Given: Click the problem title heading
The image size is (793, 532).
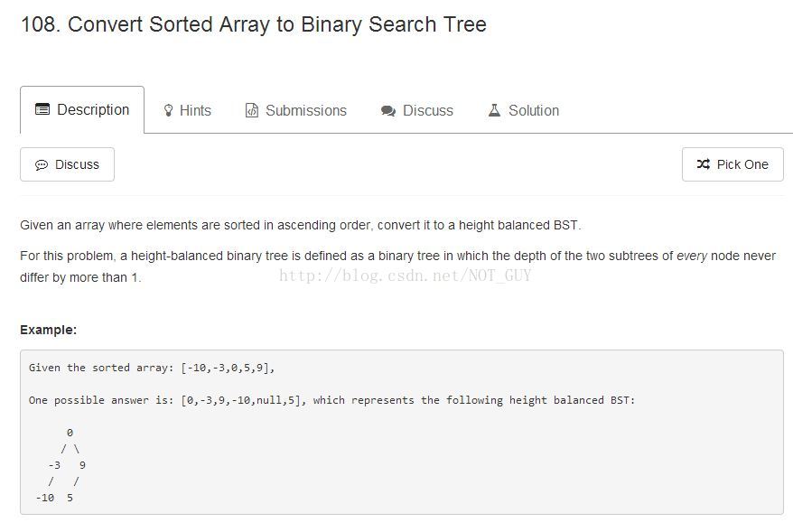Looking at the screenshot, I should (254, 24).
